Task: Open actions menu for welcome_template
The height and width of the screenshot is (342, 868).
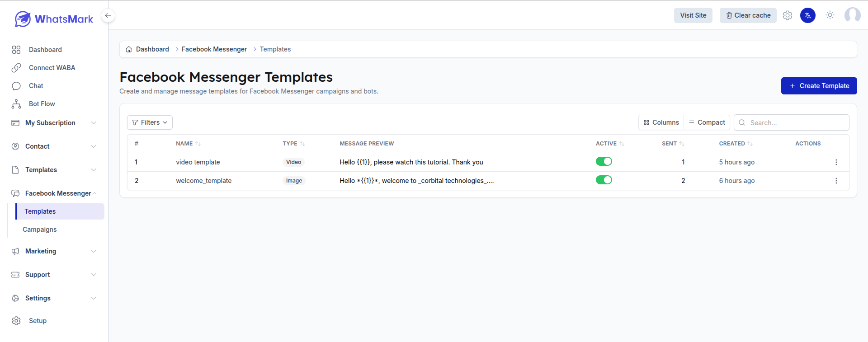Action: 836,181
